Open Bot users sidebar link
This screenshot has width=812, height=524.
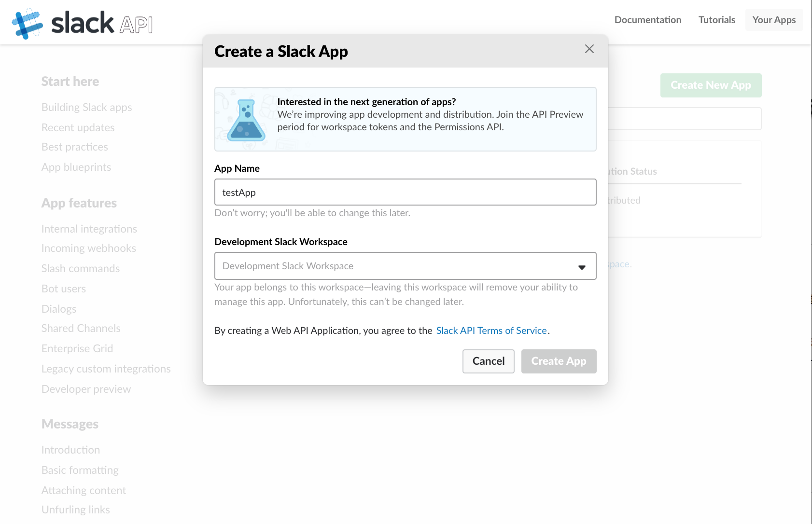click(64, 289)
